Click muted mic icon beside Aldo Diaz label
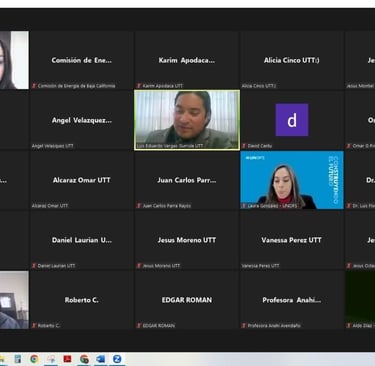The width and height of the screenshot is (375, 366). pyautogui.click(x=349, y=325)
